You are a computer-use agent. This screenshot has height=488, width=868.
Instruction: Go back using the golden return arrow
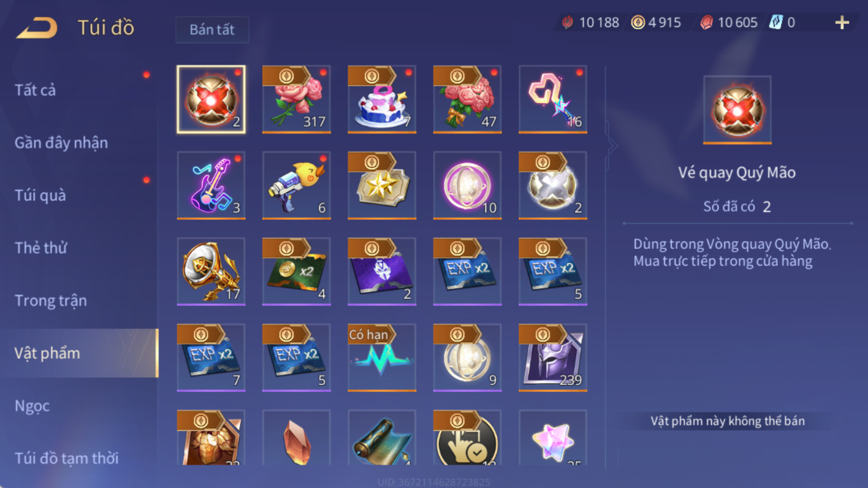tap(37, 27)
